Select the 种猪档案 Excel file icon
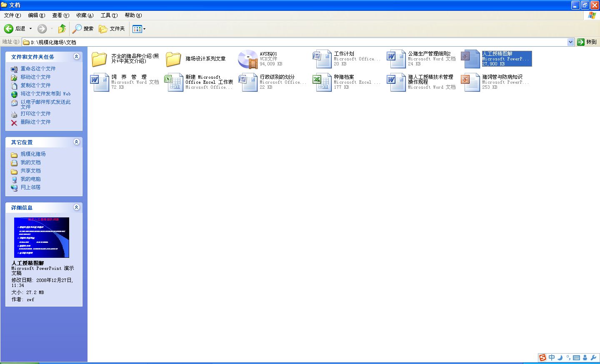Image resolution: width=600 pixels, height=364 pixels. [x=322, y=82]
